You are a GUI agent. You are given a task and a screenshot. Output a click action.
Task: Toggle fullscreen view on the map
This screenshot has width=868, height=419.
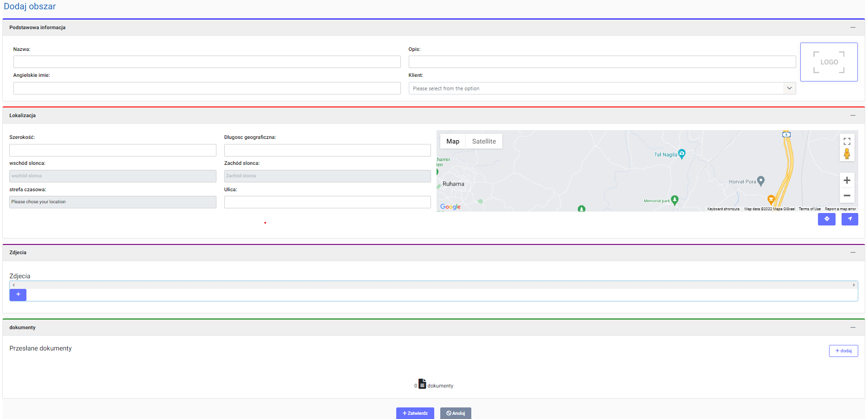point(847,141)
